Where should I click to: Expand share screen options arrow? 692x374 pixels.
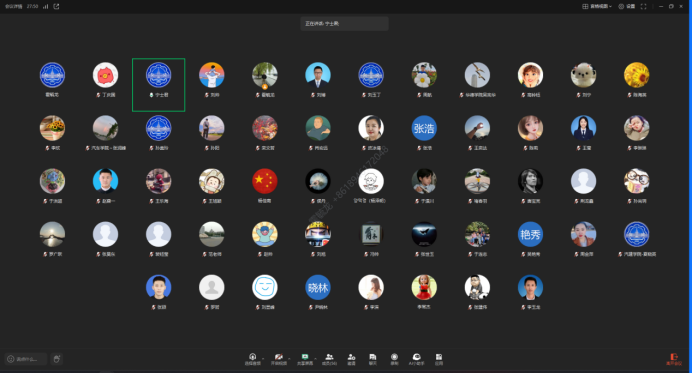316,358
